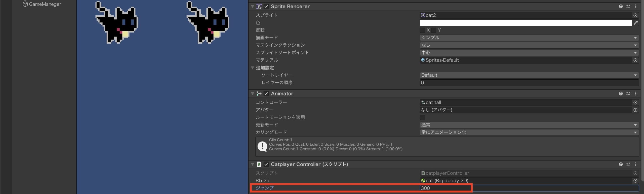
Task: Open Animator preset settings icon
Action: [628, 94]
